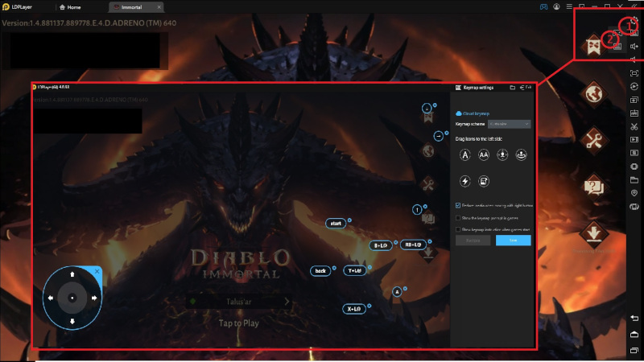
Task: Click the large download arrow game icon
Action: point(593,234)
